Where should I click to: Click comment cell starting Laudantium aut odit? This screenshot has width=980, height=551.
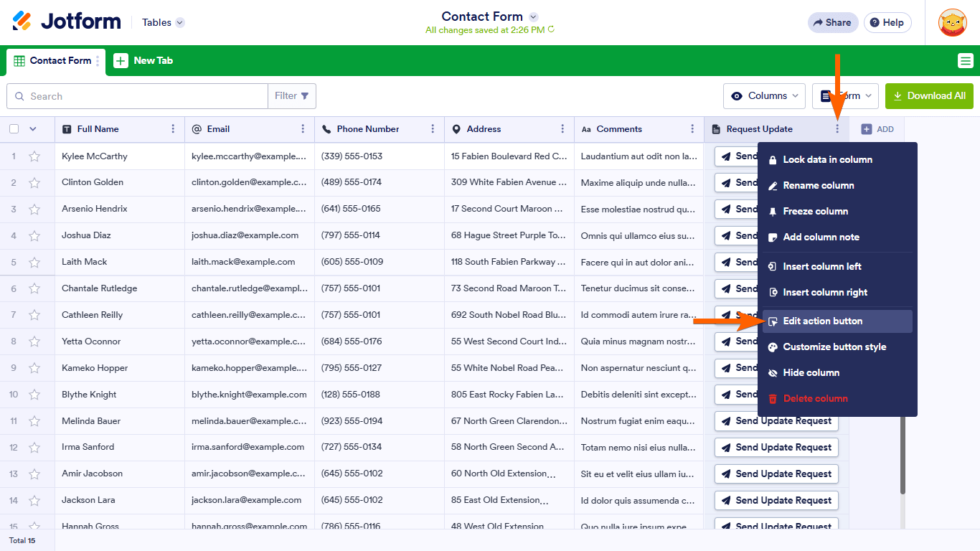coord(639,156)
